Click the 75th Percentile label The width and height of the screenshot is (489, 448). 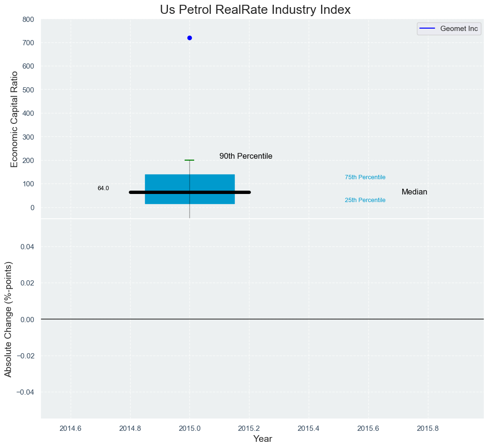(365, 177)
